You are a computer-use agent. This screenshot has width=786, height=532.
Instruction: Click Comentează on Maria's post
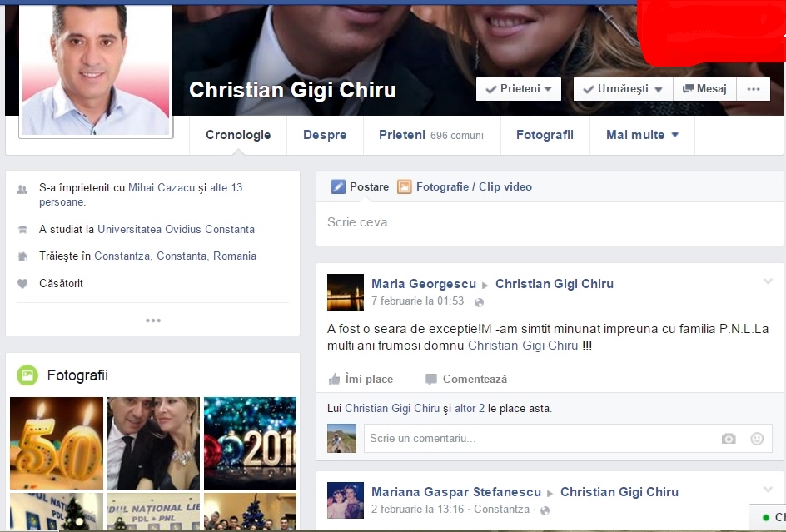click(466, 379)
